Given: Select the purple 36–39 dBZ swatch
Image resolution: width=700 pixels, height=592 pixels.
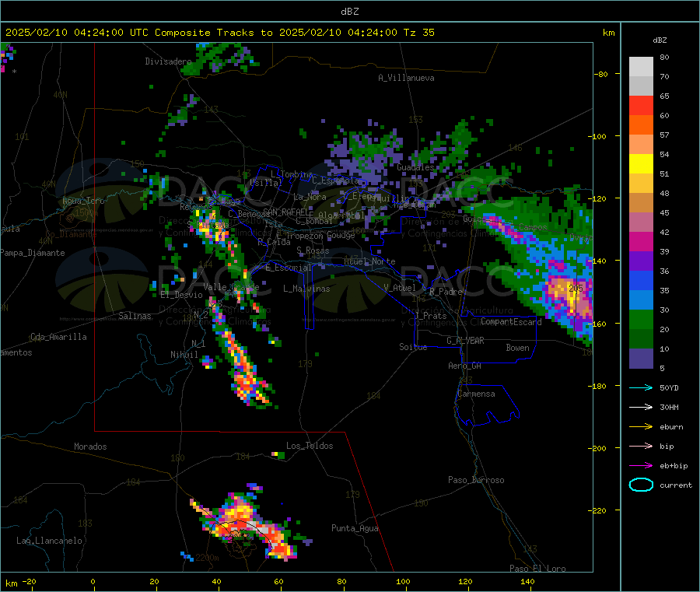Looking at the screenshot, I should tap(641, 261).
